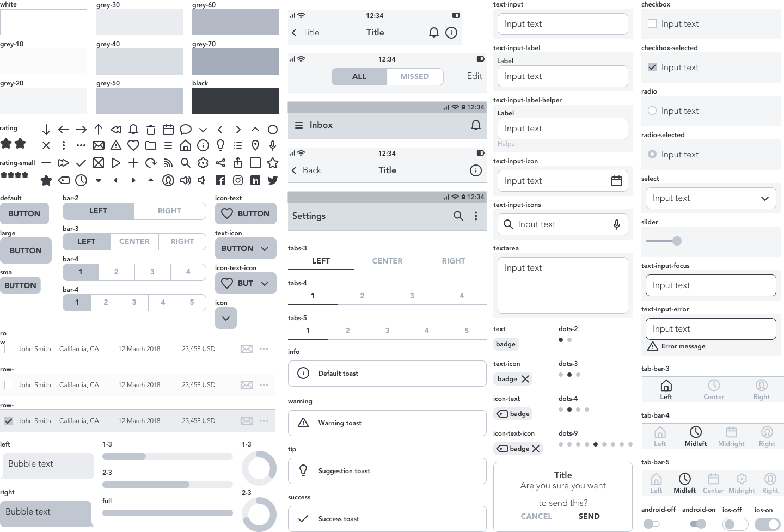Enable the ios-off switch

(736, 524)
